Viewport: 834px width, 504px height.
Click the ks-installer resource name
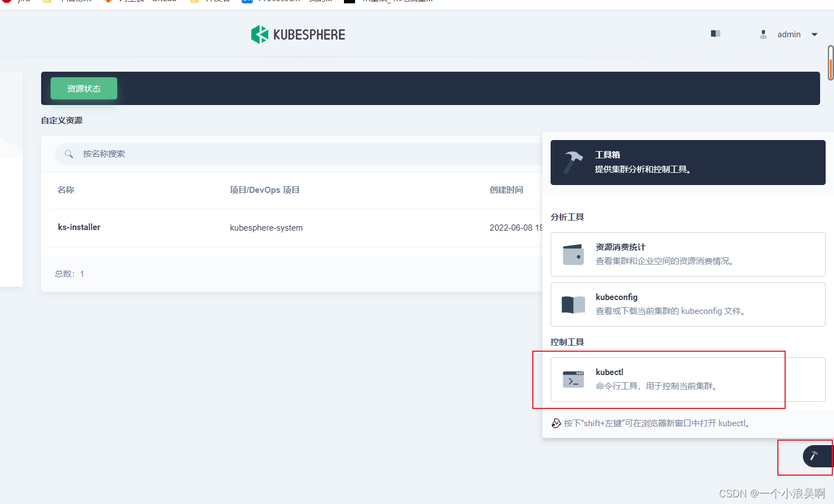click(x=79, y=227)
